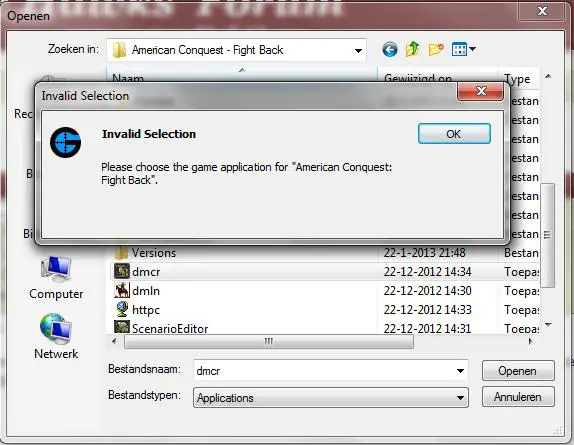
Task: Open the view menu icon
Action: click(463, 49)
